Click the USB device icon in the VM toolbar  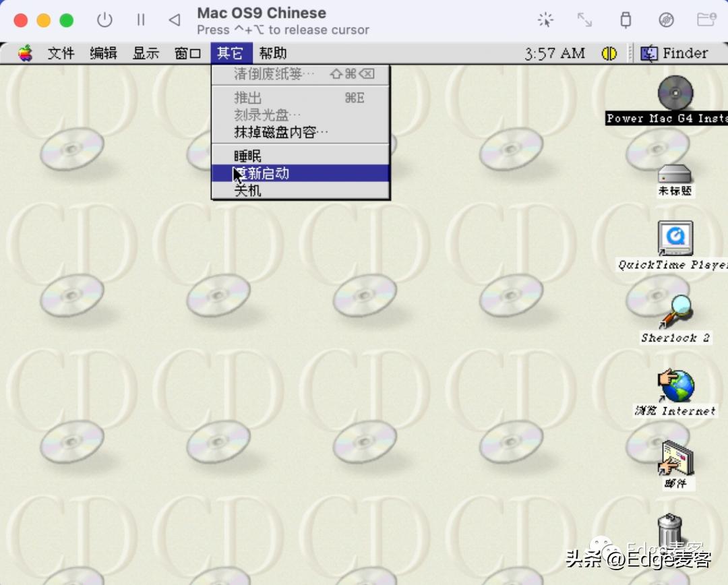(626, 20)
